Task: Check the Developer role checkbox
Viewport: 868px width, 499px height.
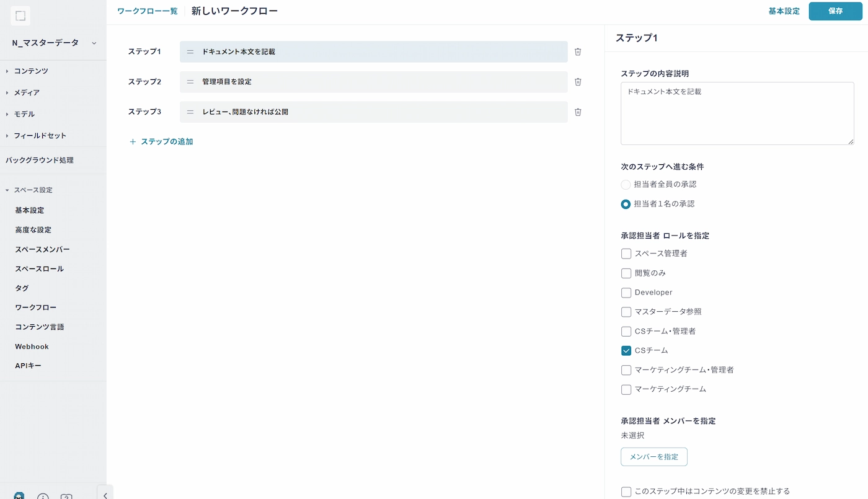Action: (x=626, y=293)
